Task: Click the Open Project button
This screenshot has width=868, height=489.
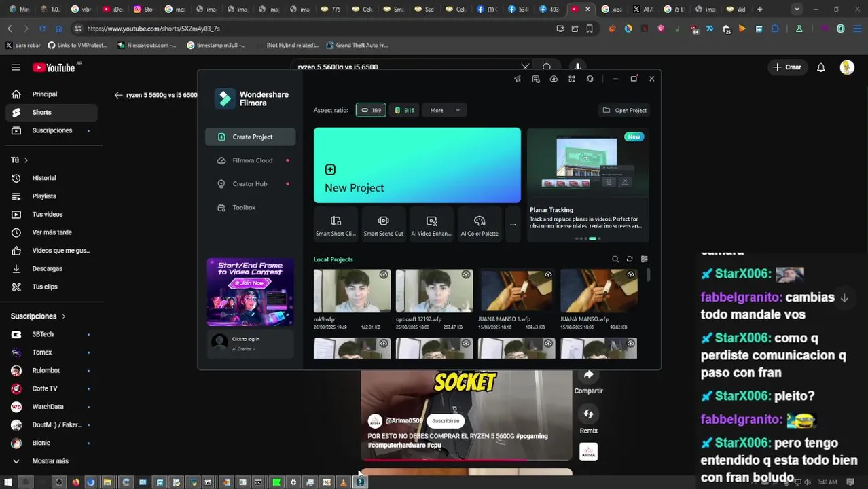Action: (625, 110)
